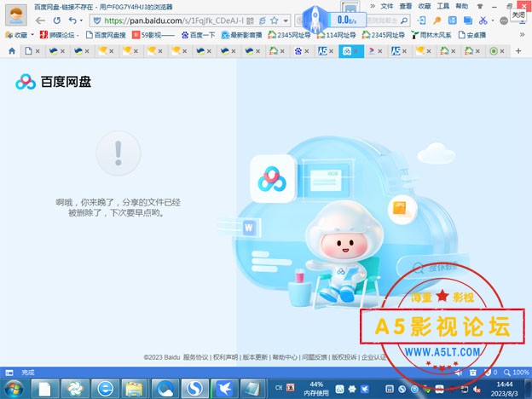Open the 帮助中心 footer link
Viewport: 532px width, 399px height.
point(285,357)
